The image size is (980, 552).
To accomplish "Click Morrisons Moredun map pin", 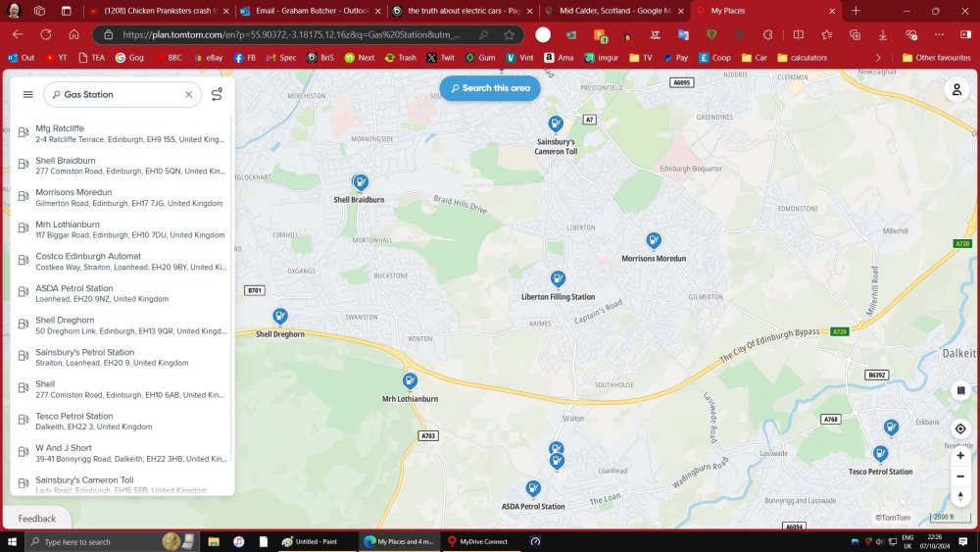I will click(653, 240).
